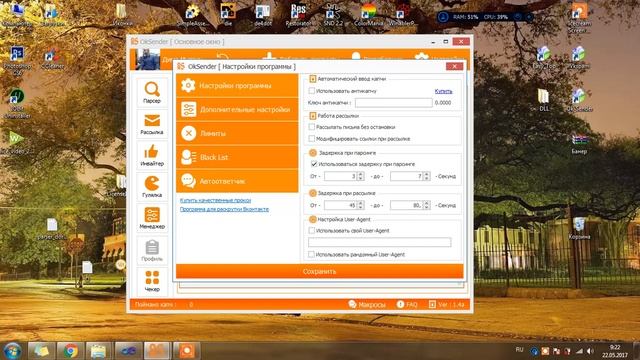The image size is (640, 360).
Task: Enable Использовать рандомный User-Agent
Action: coord(311,254)
